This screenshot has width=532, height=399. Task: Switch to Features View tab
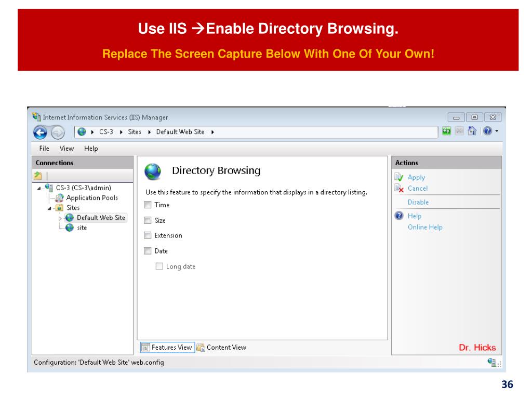point(167,348)
